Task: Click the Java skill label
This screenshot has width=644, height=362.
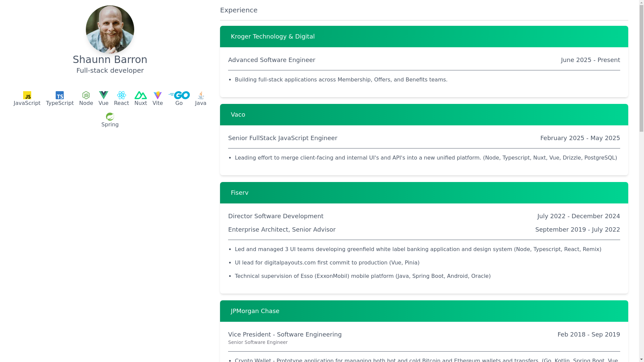Action: (201, 103)
